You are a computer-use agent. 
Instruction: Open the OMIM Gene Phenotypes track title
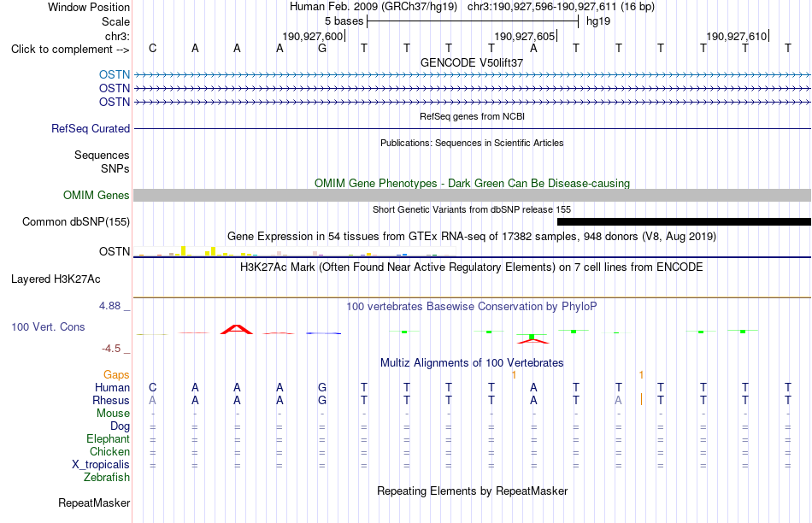pos(472,184)
